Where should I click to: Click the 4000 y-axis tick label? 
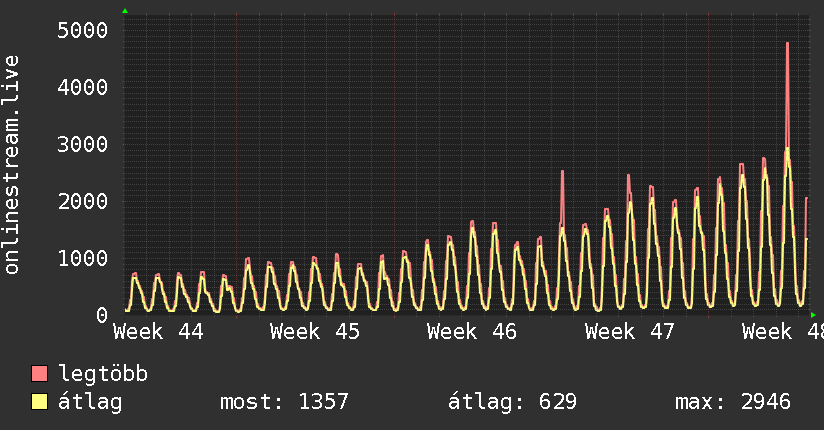pyautogui.click(x=83, y=87)
